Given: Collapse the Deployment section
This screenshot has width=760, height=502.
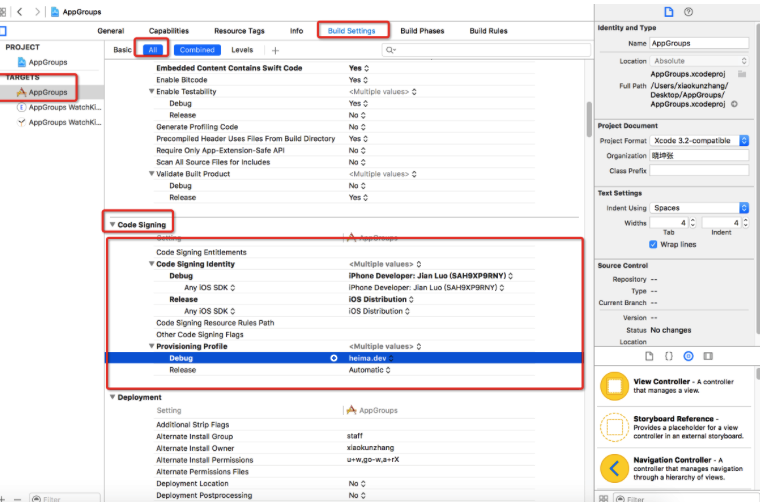Looking at the screenshot, I should [112, 397].
